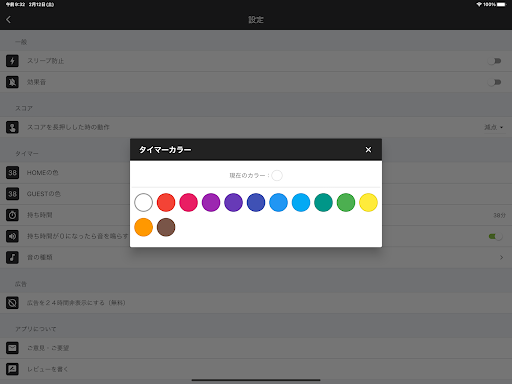The height and width of the screenshot is (384, 512).
Task: Open the 減点 dropdown
Action: (x=494, y=127)
